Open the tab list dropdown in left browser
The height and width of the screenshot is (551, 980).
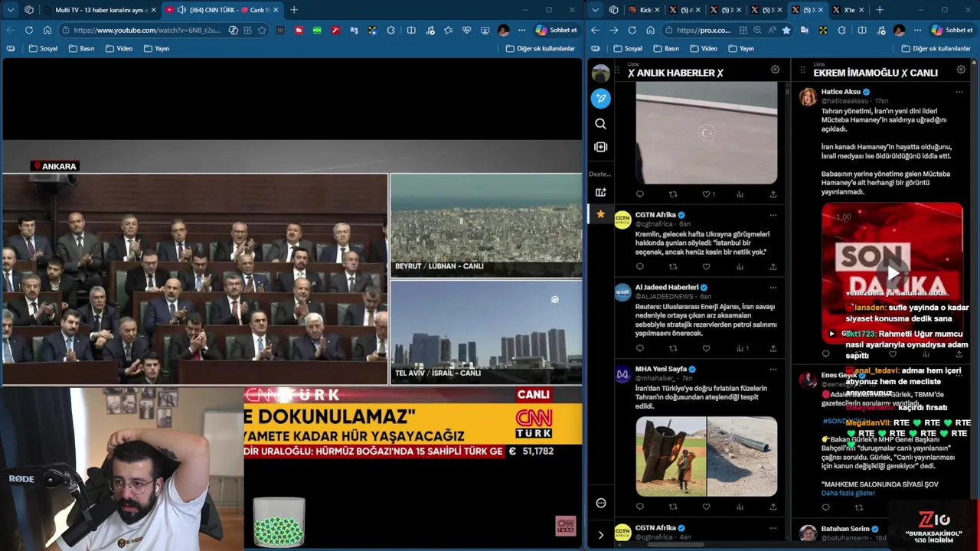coord(11,10)
